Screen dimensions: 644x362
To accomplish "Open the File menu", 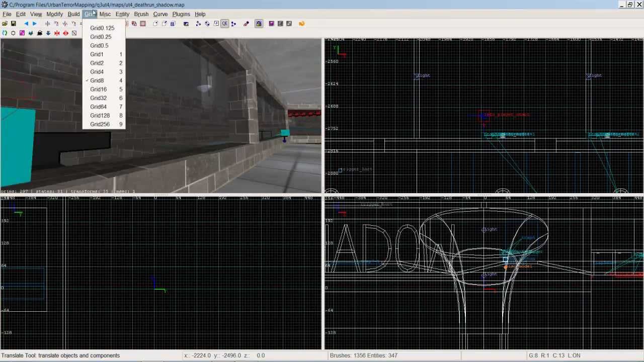I will [x=7, y=14].
